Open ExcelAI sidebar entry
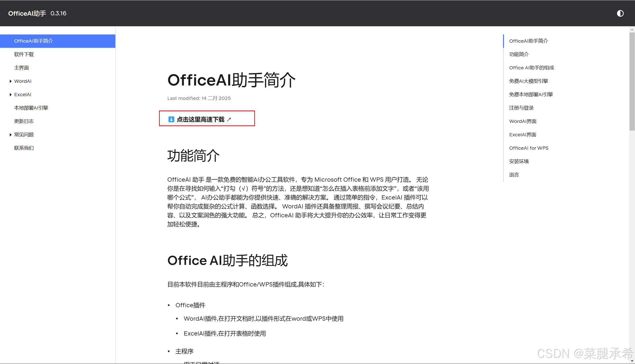The height and width of the screenshot is (364, 635). pos(23,94)
